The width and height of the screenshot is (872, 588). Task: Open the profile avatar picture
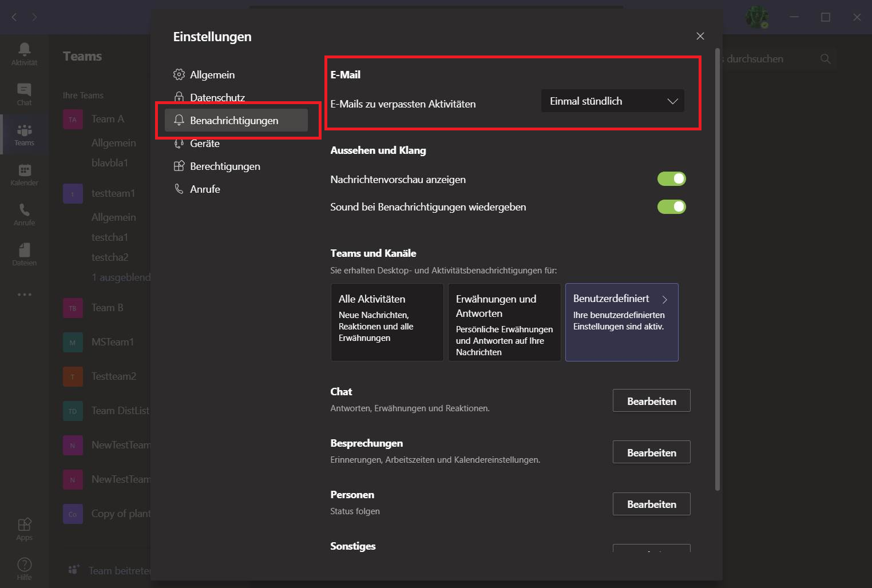coord(757,17)
